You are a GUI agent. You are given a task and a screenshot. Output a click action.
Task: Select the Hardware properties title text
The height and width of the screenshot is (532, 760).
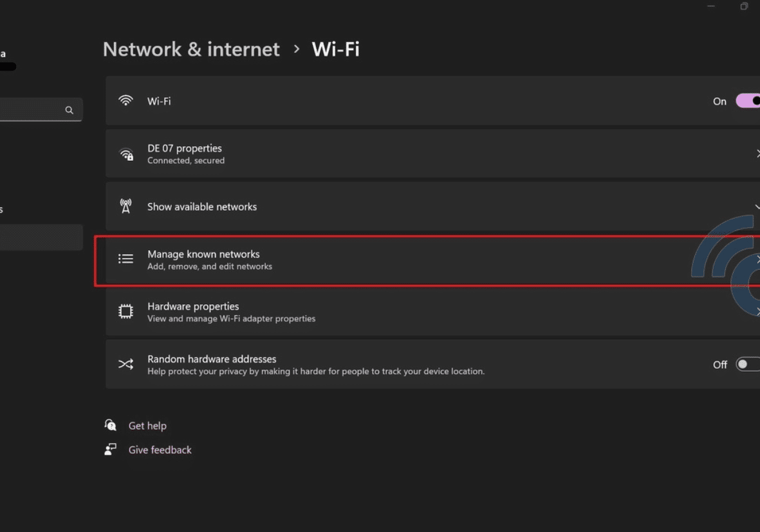pyautogui.click(x=193, y=307)
